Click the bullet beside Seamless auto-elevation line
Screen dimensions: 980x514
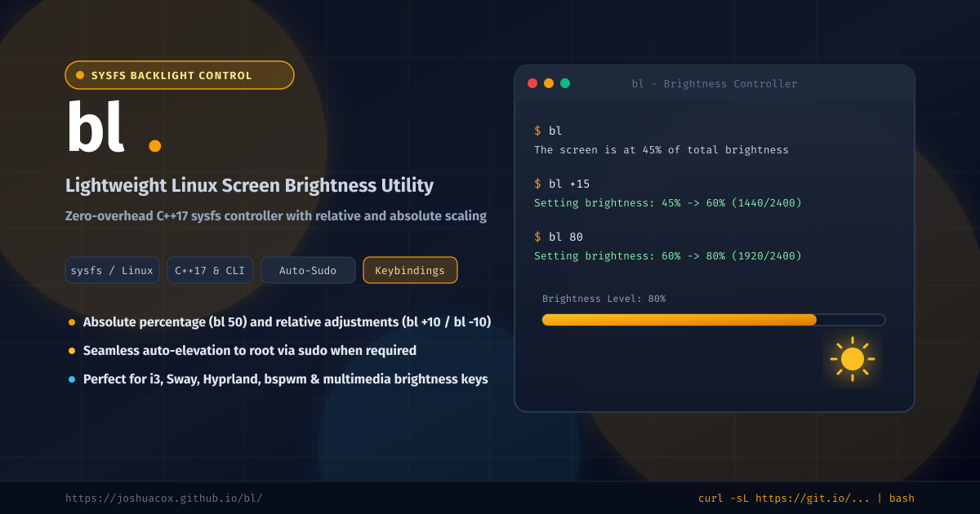pyautogui.click(x=72, y=351)
